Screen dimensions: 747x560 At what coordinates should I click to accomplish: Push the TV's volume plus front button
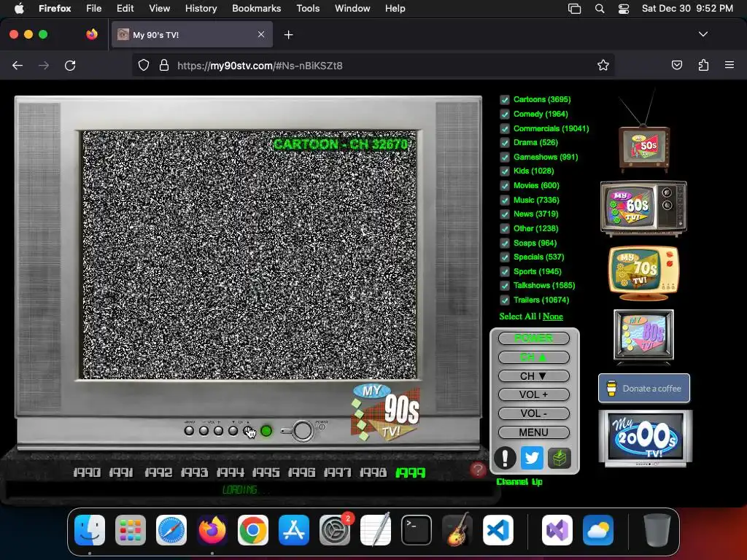tap(218, 431)
